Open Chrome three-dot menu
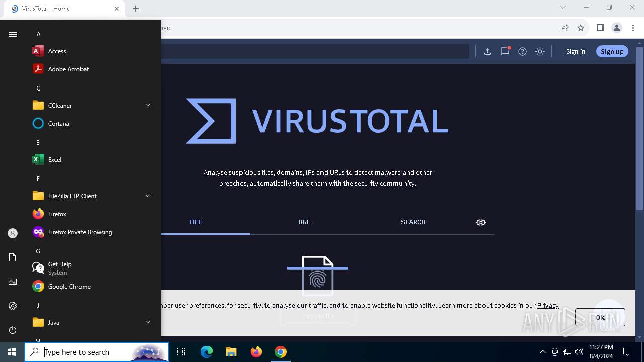 tap(633, 28)
